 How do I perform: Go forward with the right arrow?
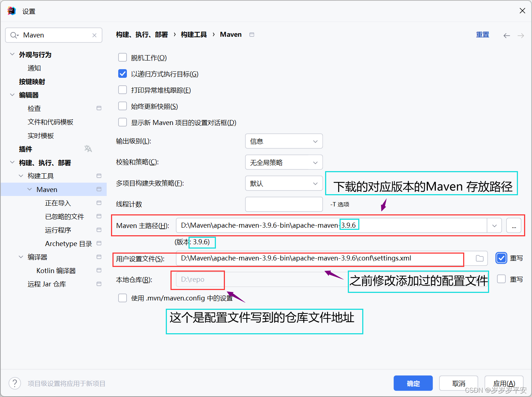(x=521, y=35)
